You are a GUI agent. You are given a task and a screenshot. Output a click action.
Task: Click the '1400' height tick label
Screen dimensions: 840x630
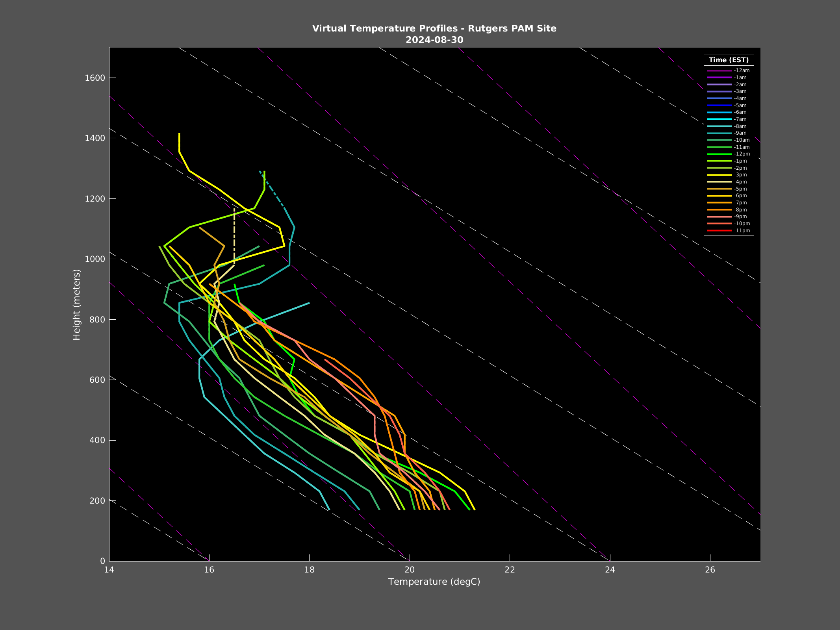pos(95,138)
